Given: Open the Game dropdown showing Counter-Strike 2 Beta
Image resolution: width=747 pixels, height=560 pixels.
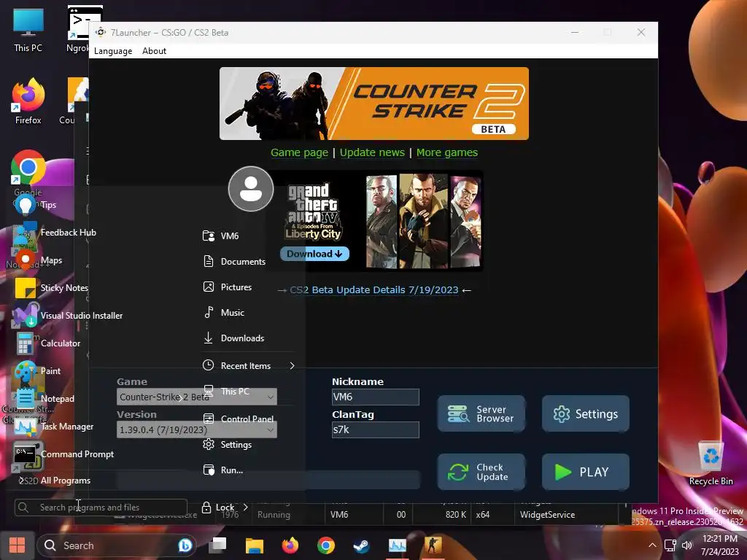Looking at the screenshot, I should pyautogui.click(x=196, y=397).
